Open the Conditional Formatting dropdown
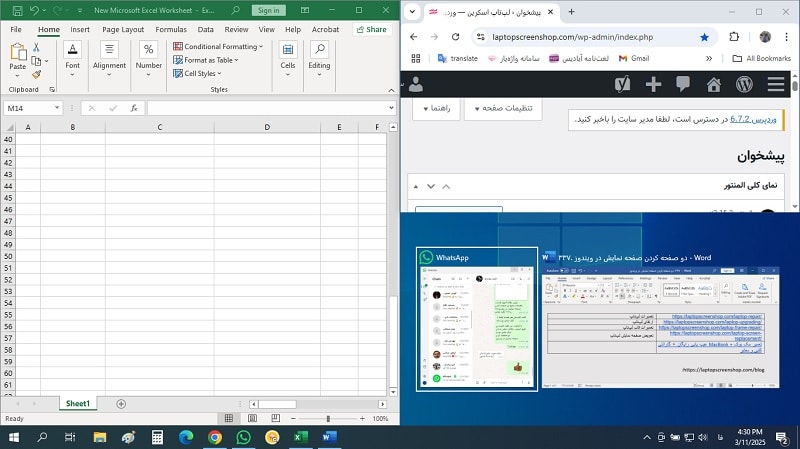Screen dimensions: 800x449 218,46
